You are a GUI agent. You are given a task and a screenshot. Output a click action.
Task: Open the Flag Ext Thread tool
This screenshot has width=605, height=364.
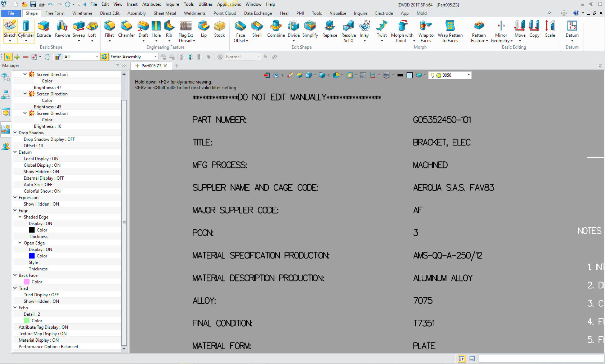point(186,31)
